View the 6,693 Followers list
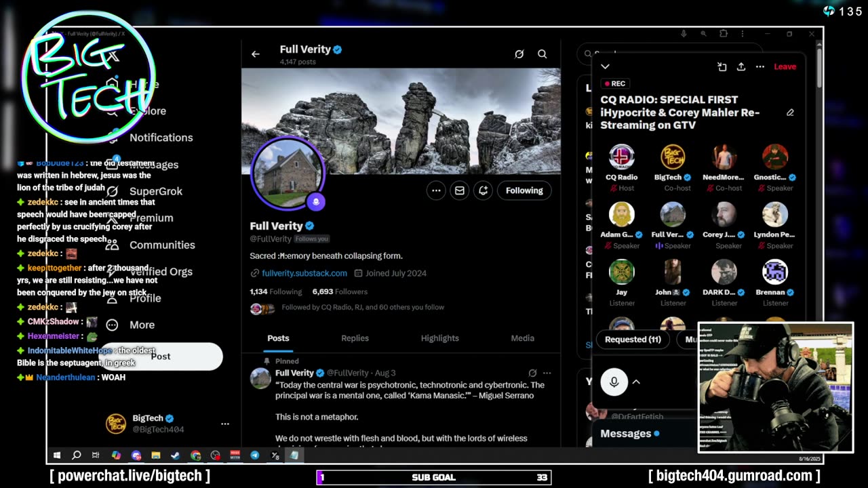 (x=340, y=291)
